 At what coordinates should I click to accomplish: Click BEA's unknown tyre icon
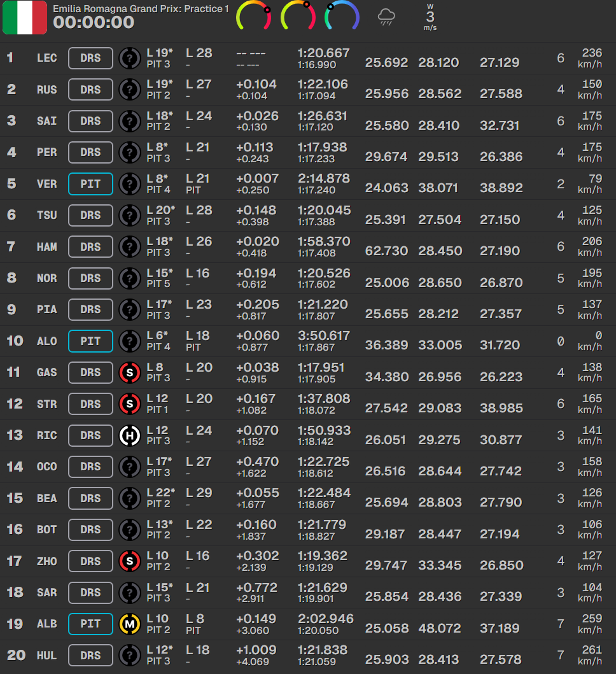click(x=130, y=498)
